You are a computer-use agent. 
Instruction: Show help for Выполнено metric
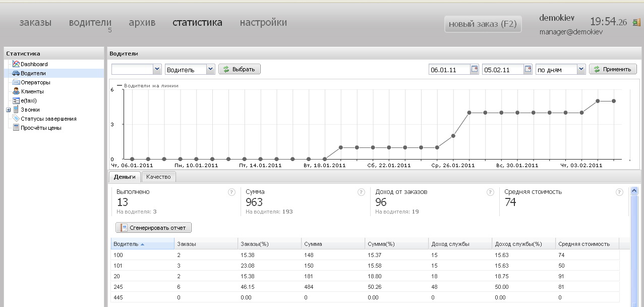(x=232, y=192)
